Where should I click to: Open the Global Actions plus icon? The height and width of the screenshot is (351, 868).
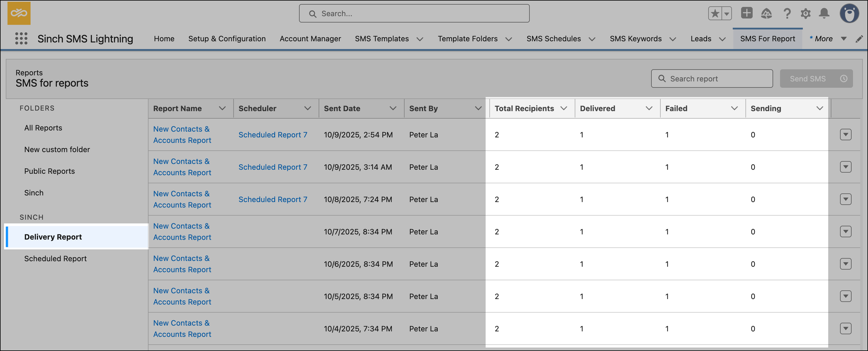coord(747,13)
